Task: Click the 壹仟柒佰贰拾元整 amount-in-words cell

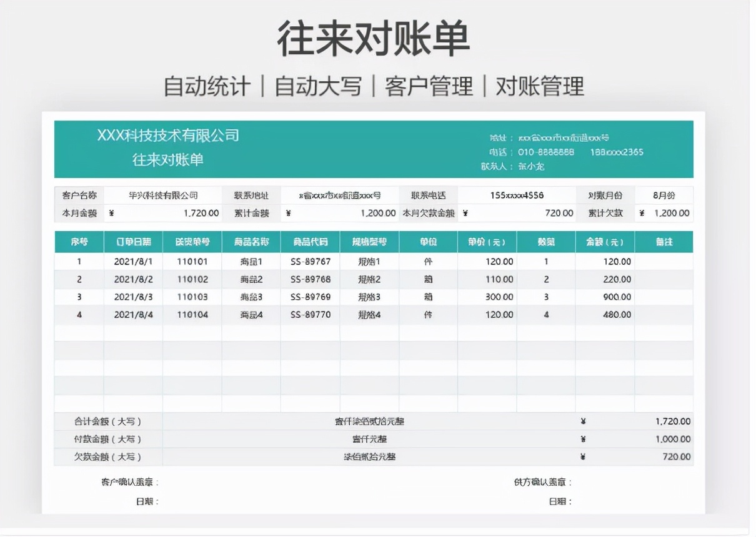Action: (x=370, y=421)
